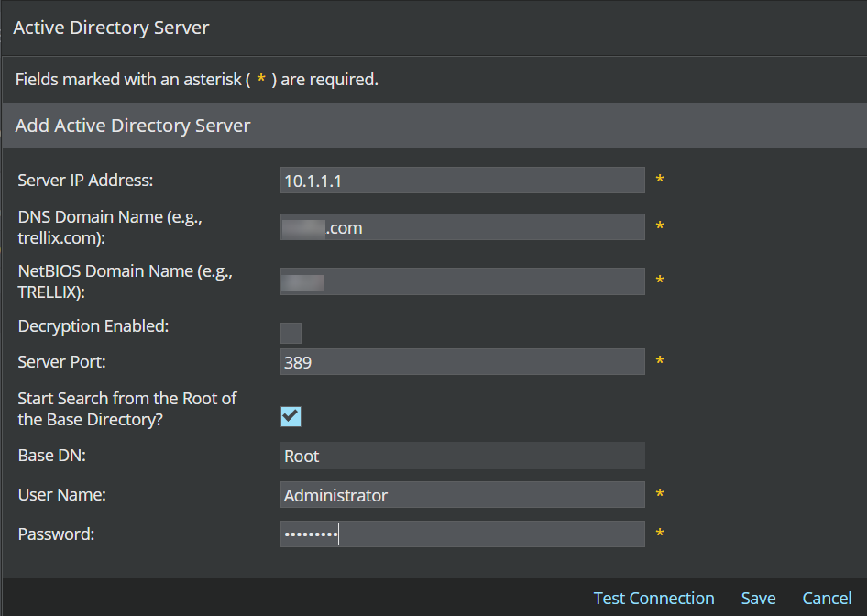Click the DNS Domain Name input field
Image resolution: width=867 pixels, height=616 pixels.
pyautogui.click(x=462, y=226)
